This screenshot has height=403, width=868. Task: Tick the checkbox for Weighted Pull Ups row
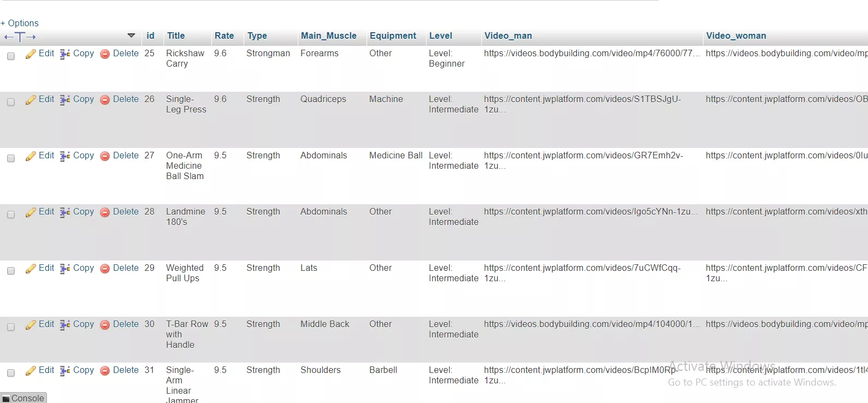[x=11, y=271]
